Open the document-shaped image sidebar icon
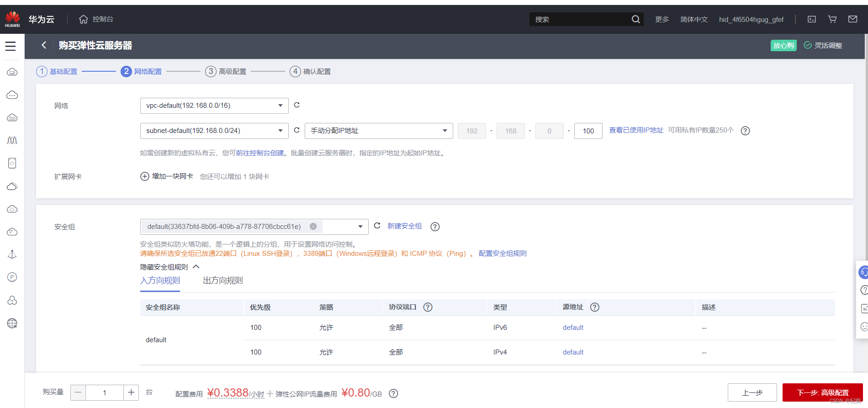 [x=12, y=163]
